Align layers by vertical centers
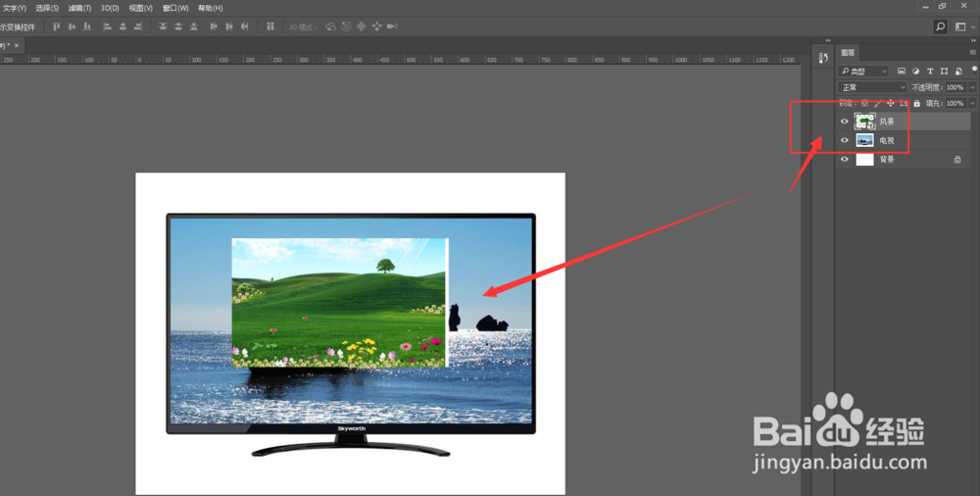 pos(72,26)
